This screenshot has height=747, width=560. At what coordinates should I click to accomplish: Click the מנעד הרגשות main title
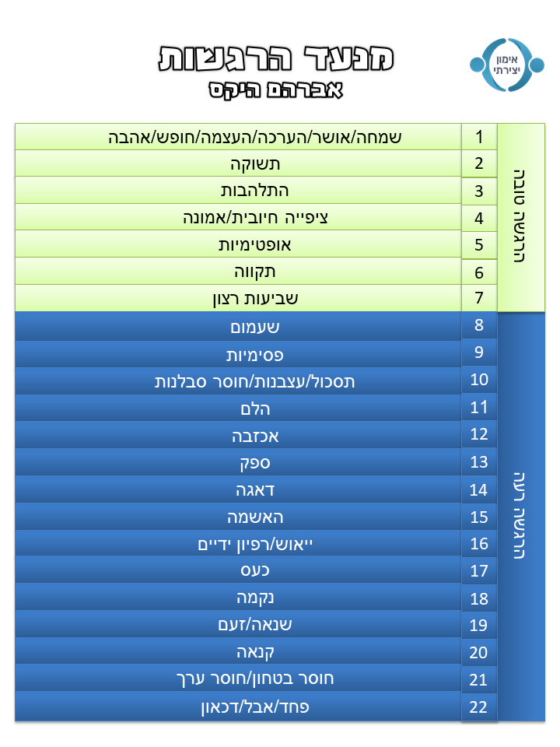(277, 57)
